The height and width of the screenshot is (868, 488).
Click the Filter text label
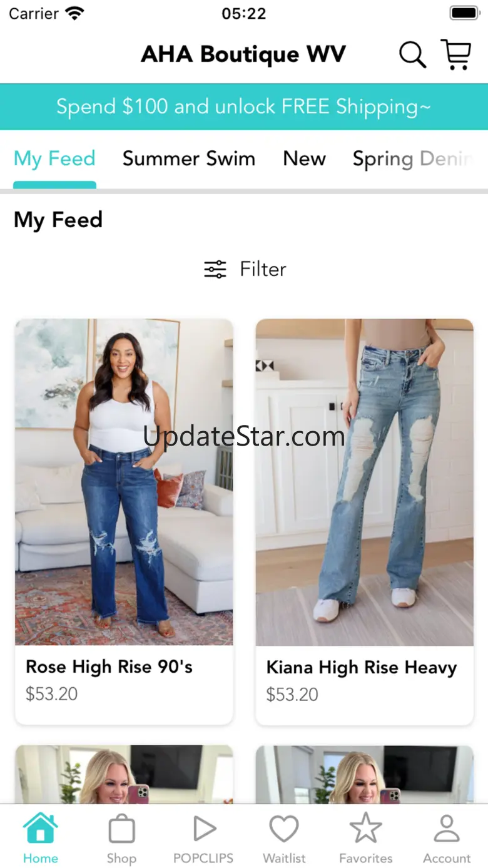click(263, 269)
